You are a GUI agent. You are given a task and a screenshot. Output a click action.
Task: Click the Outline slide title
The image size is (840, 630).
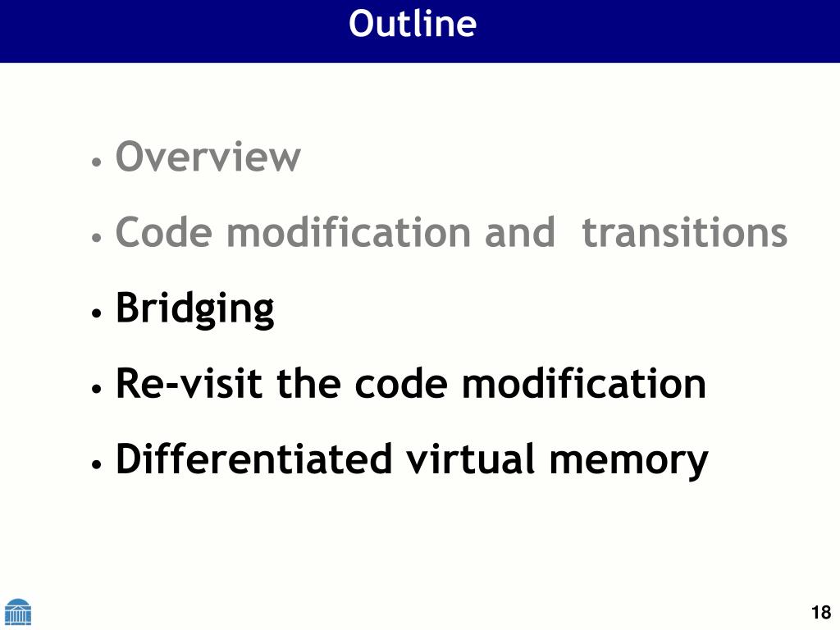413,24
